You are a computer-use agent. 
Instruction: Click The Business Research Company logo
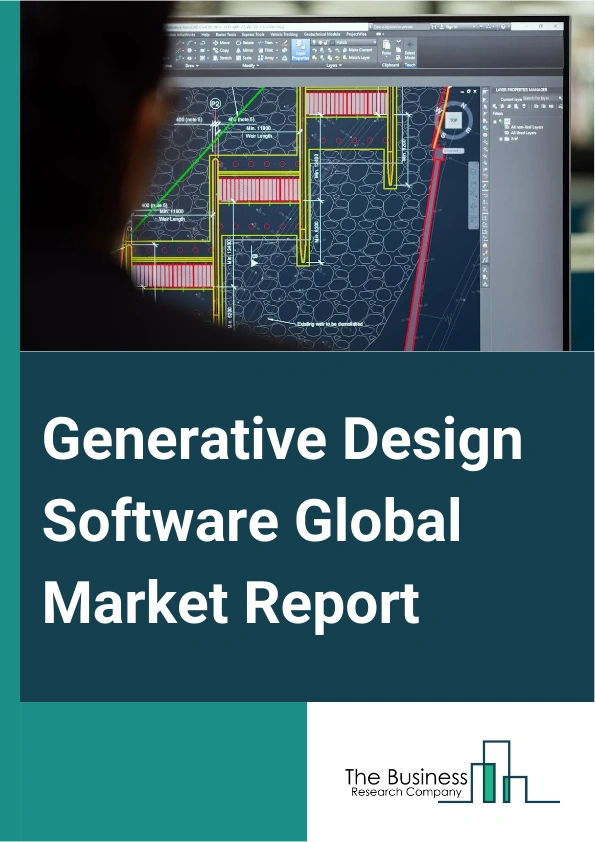453,773
